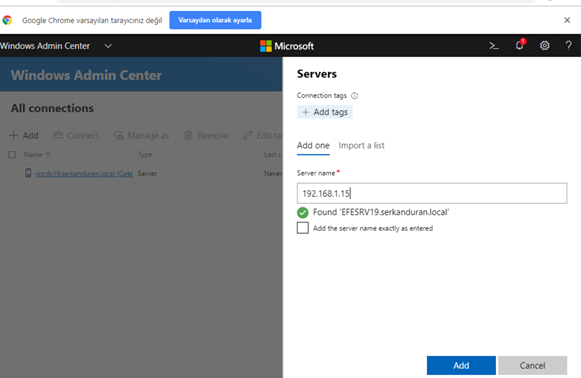
Task: Enable Add the server name exactly as entered
Action: click(303, 228)
